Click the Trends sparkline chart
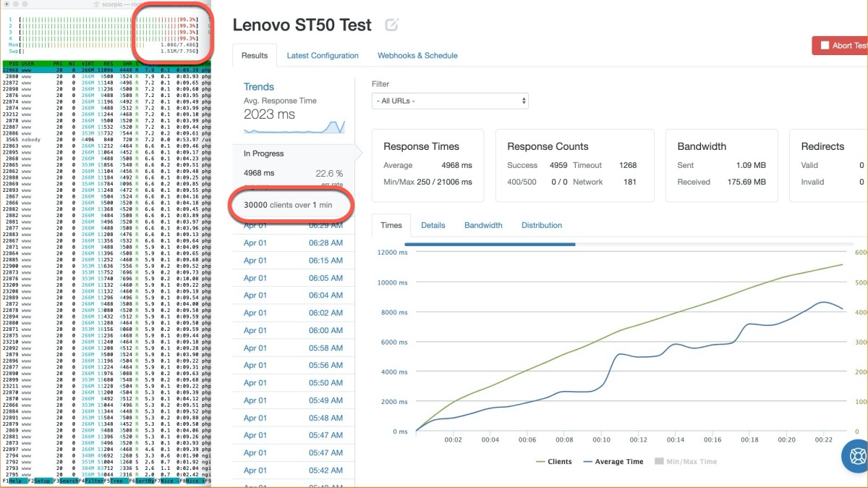The height and width of the screenshot is (488, 868). click(294, 127)
